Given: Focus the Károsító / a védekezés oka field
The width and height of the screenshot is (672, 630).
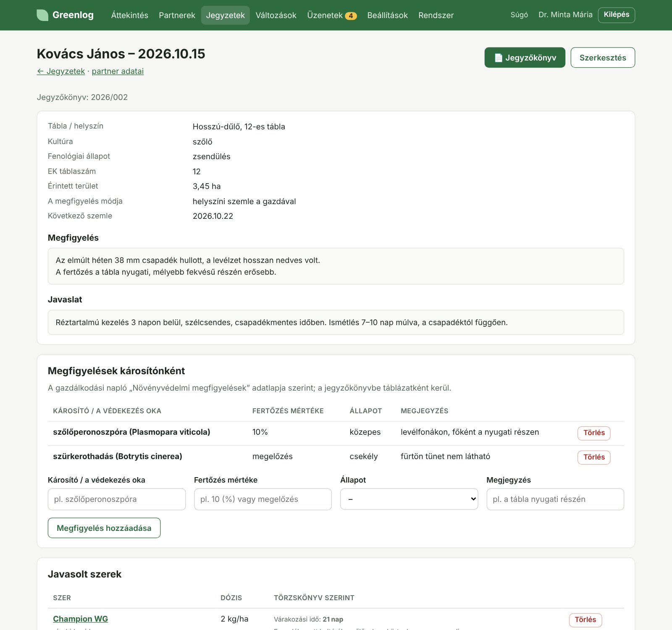Looking at the screenshot, I should tap(116, 499).
